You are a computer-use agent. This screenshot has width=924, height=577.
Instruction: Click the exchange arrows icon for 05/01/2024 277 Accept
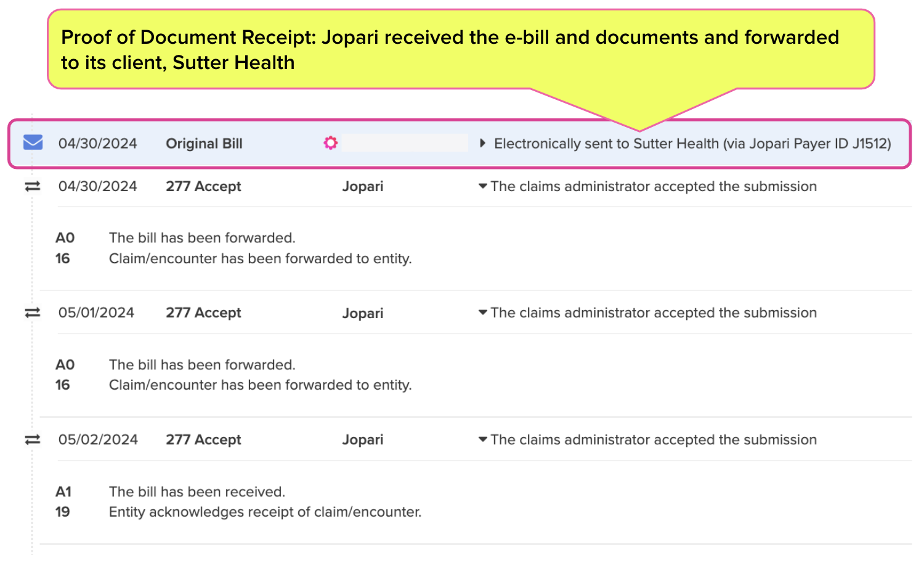33,313
